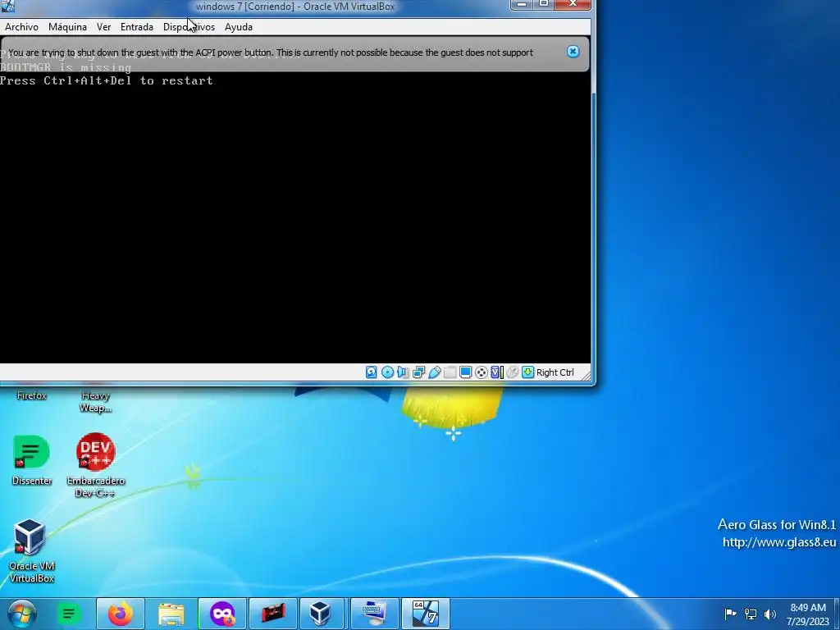
Task: Click the 8:49 AM taskbar clock
Action: 808,614
